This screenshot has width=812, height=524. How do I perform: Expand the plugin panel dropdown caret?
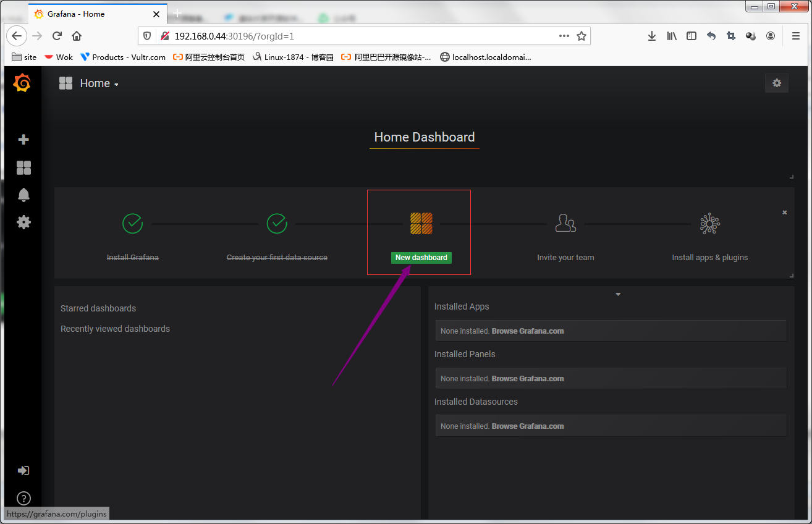(618, 295)
